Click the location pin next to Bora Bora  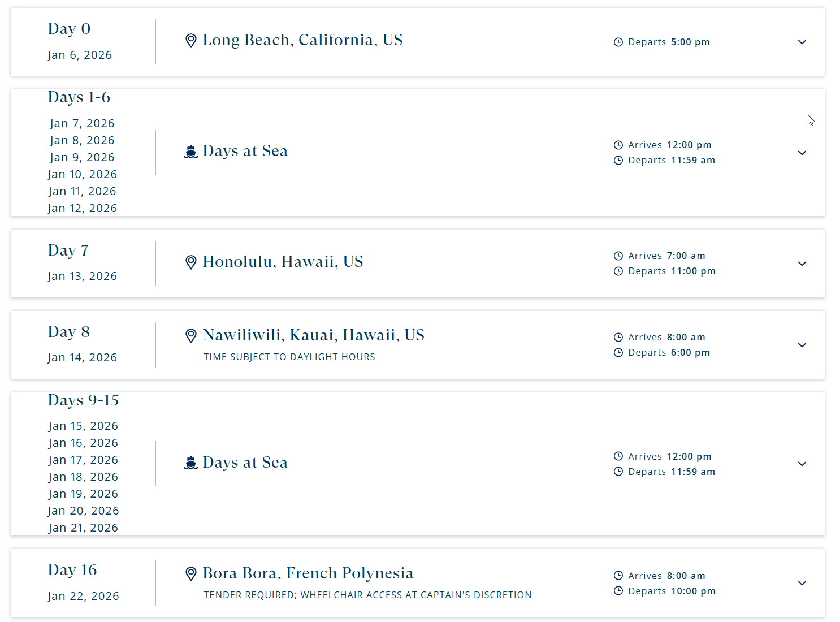pyautogui.click(x=191, y=574)
